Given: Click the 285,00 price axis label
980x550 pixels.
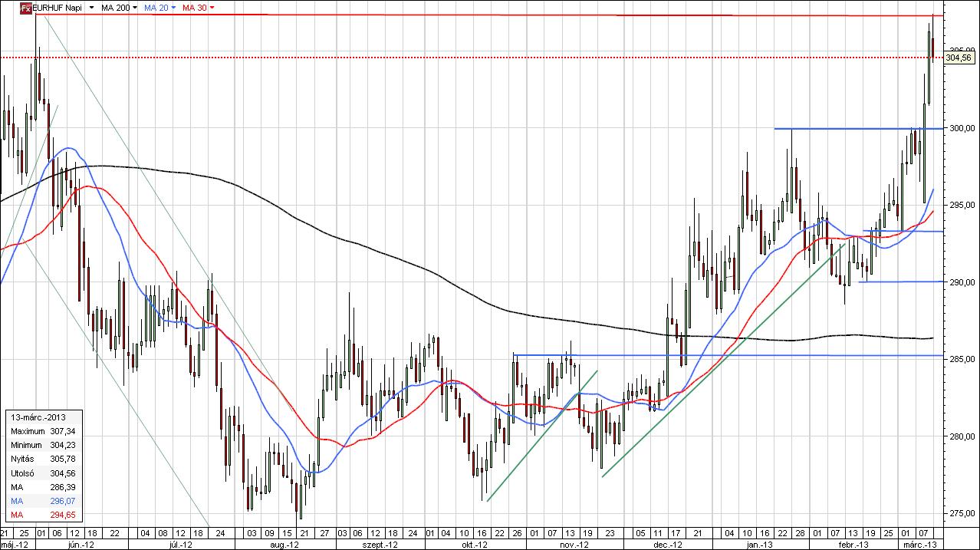Looking at the screenshot, I should click(962, 360).
